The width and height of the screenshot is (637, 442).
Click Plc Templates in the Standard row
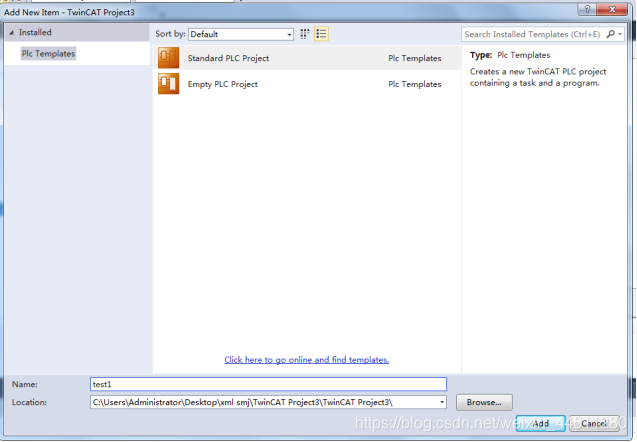click(x=415, y=58)
